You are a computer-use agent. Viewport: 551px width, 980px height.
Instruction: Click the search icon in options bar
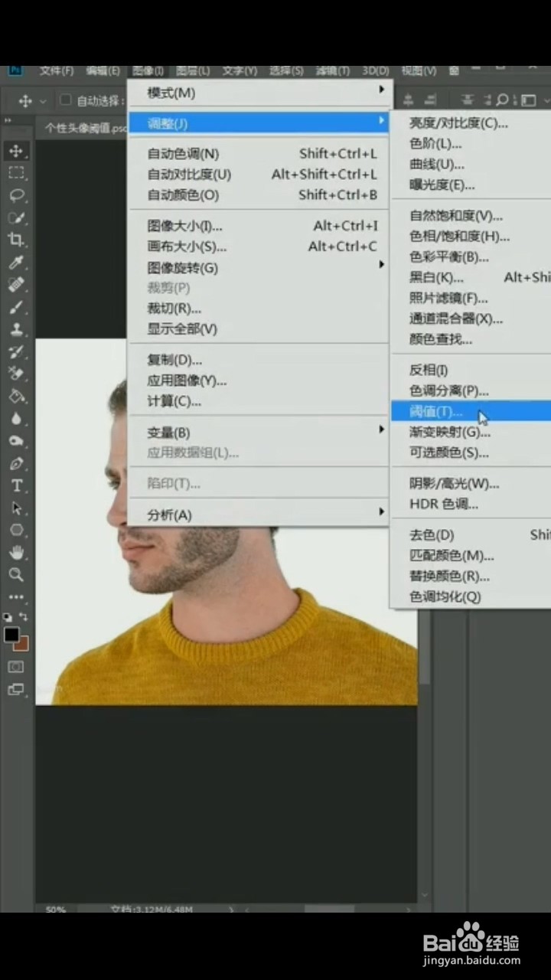(x=502, y=100)
